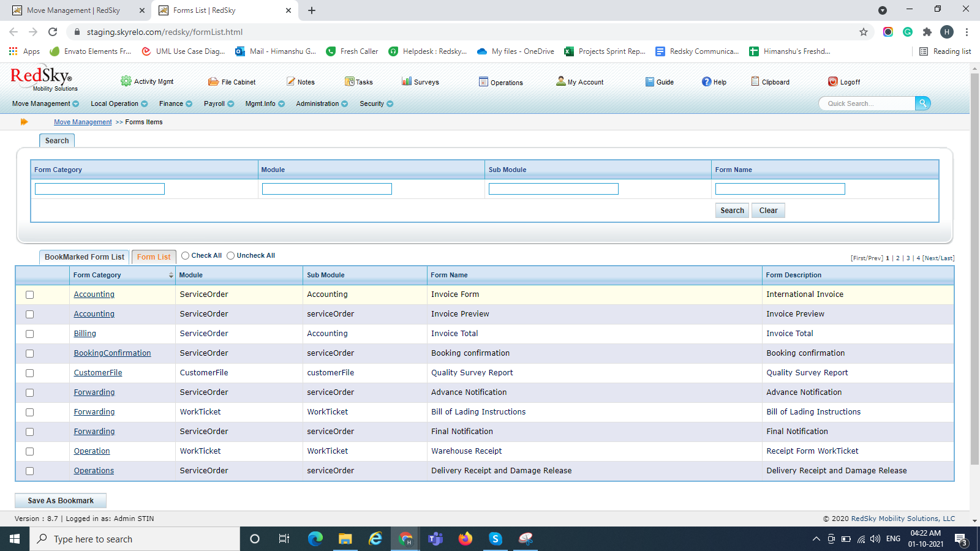This screenshot has width=980, height=551.
Task: Sort by the Form Category column
Action: pos(123,275)
